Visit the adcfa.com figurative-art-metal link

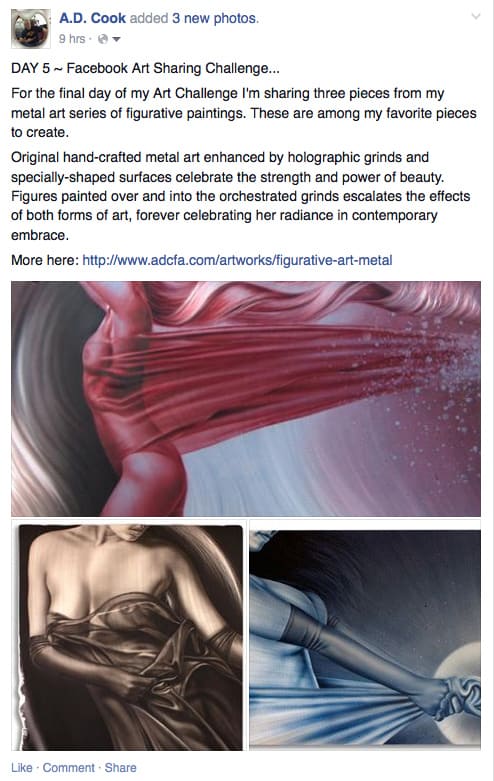click(237, 260)
